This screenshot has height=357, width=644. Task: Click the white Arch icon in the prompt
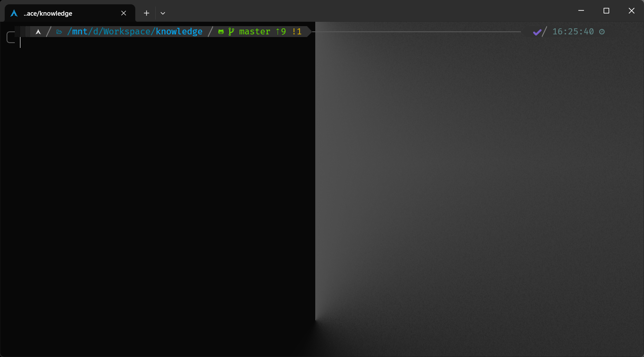pos(38,32)
